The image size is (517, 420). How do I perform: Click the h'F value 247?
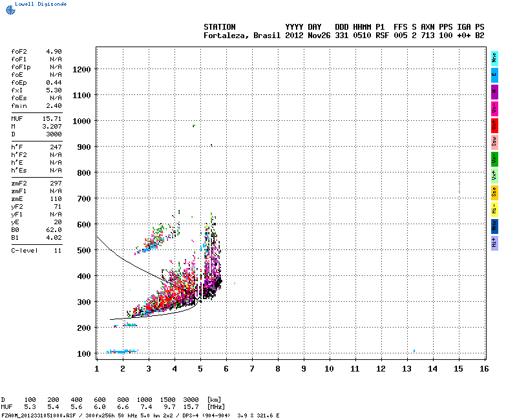(x=56, y=147)
